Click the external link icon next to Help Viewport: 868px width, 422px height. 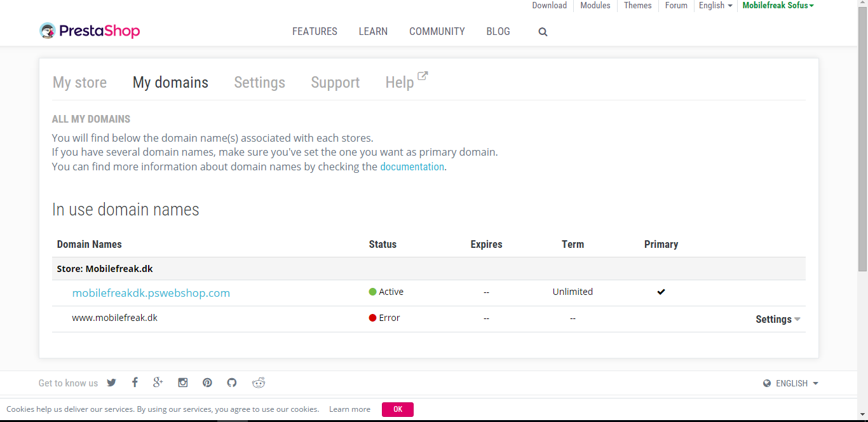pos(423,76)
